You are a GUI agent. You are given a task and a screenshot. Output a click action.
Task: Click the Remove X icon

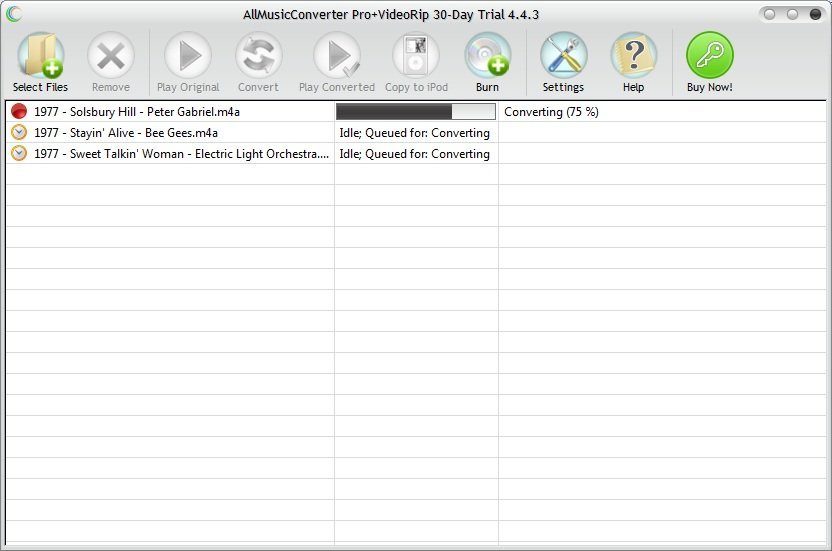tap(111, 55)
